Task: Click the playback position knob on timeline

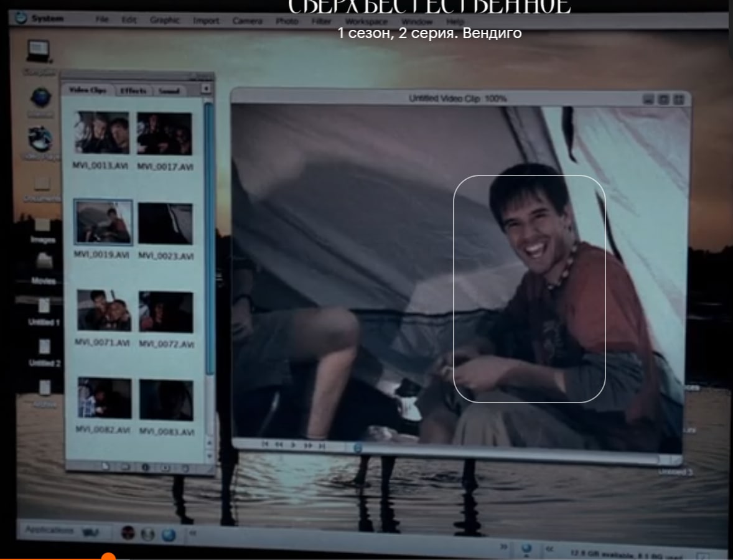Action: coord(358,448)
